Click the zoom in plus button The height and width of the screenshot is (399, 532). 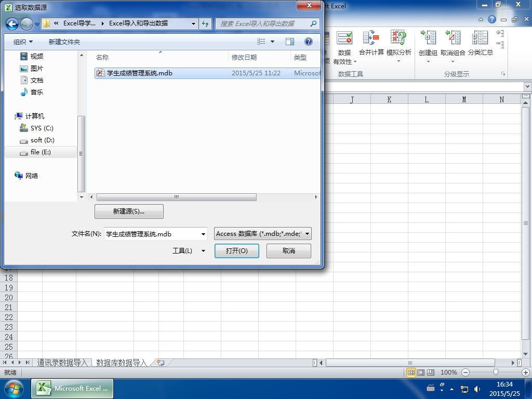(526, 373)
